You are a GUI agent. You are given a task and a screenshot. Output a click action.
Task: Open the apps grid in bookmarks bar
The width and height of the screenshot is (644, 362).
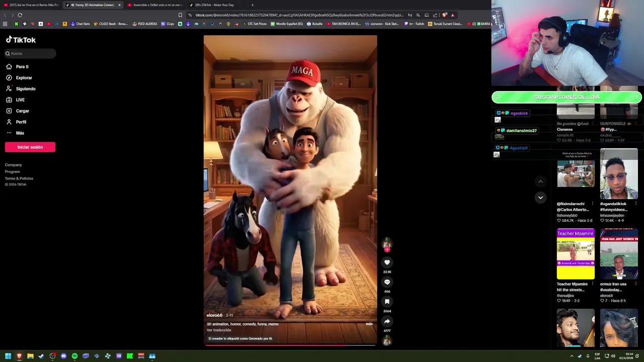pos(5,24)
